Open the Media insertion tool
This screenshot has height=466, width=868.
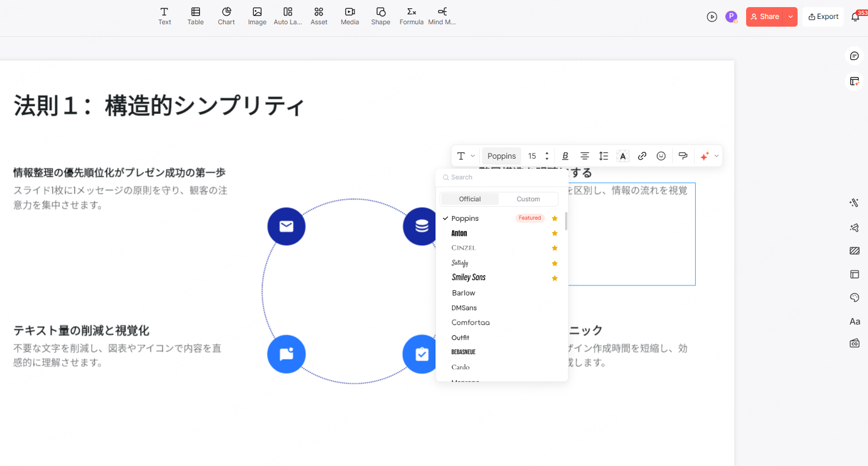(350, 16)
